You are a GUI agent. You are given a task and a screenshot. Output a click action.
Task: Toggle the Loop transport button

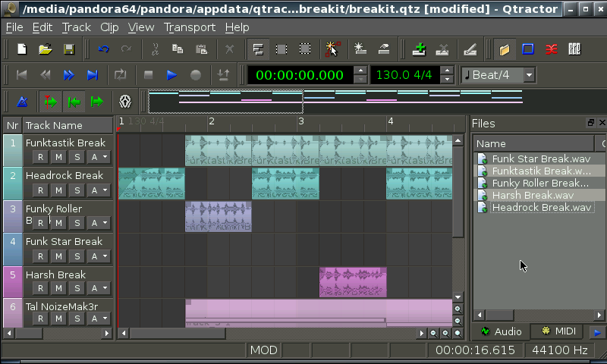120,75
